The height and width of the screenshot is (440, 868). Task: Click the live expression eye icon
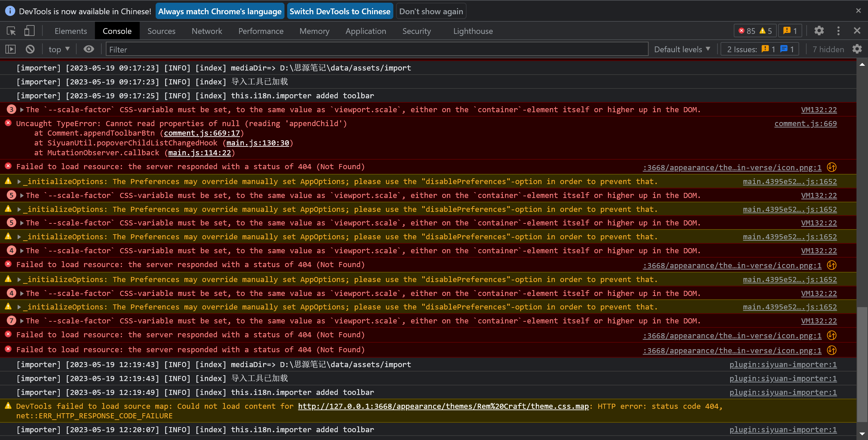pyautogui.click(x=88, y=49)
